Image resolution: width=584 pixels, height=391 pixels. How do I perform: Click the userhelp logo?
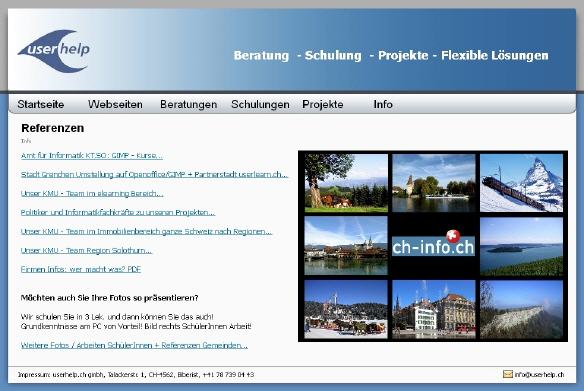pyautogui.click(x=54, y=51)
